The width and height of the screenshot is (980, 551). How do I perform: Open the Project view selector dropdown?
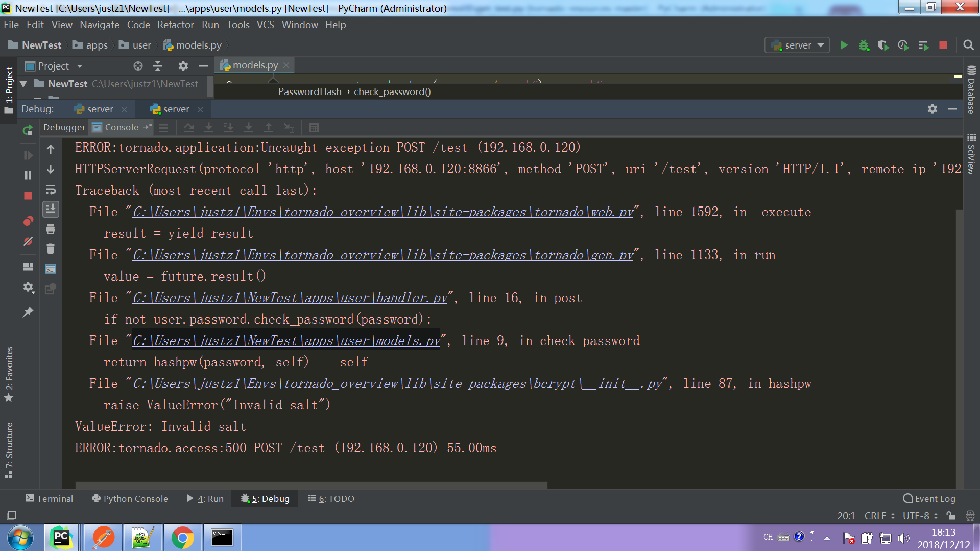tap(54, 66)
